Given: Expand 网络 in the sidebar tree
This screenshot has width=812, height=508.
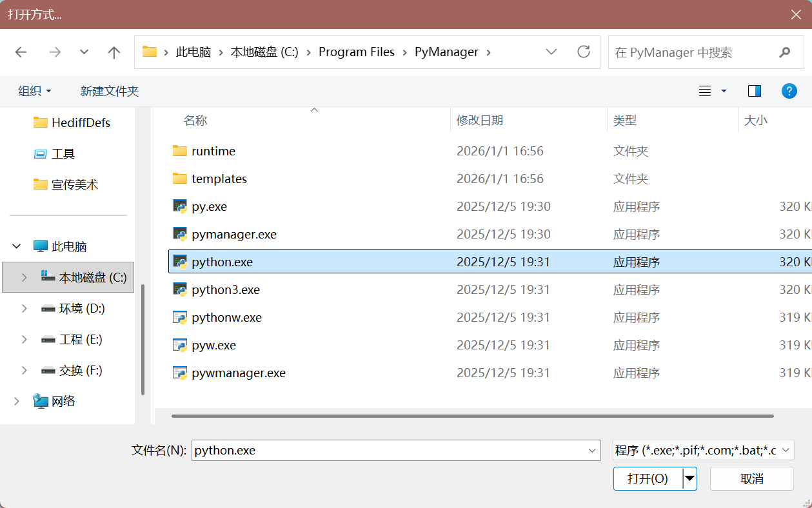Looking at the screenshot, I should coord(15,400).
